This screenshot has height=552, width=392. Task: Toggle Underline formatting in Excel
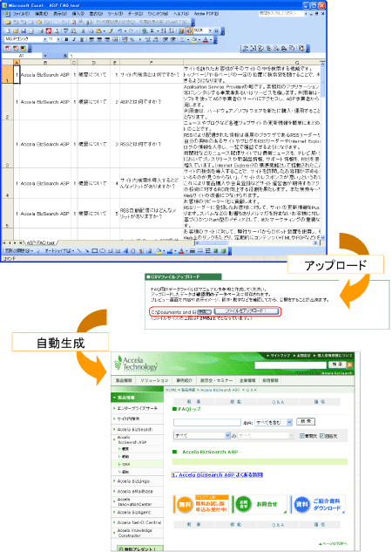coord(82,39)
